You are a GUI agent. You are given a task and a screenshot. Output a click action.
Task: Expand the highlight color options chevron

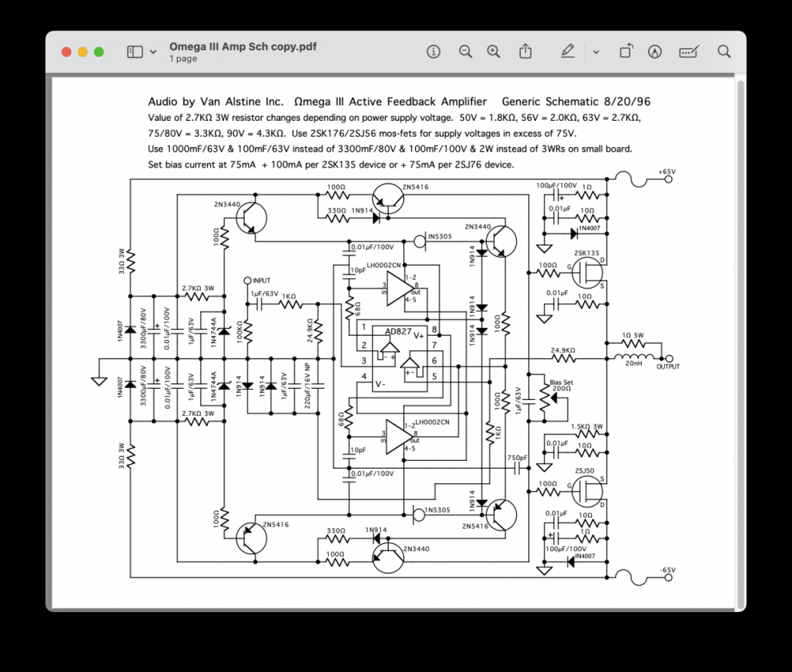[596, 52]
